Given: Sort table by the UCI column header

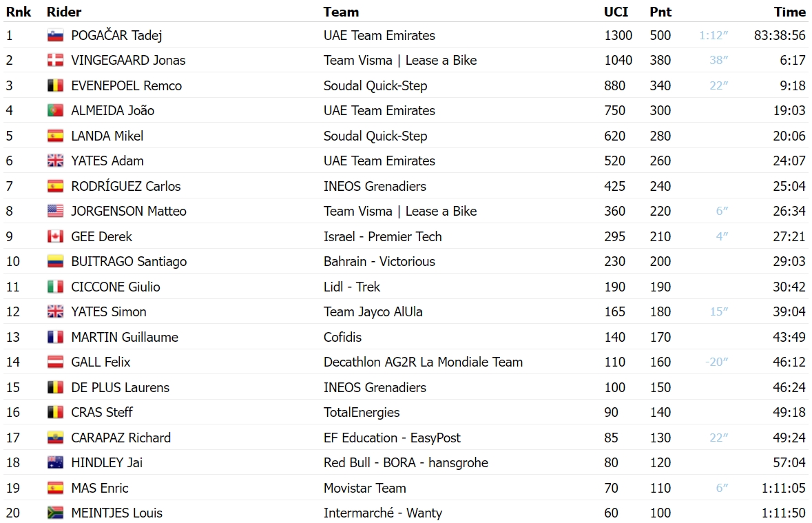Looking at the screenshot, I should [616, 12].
